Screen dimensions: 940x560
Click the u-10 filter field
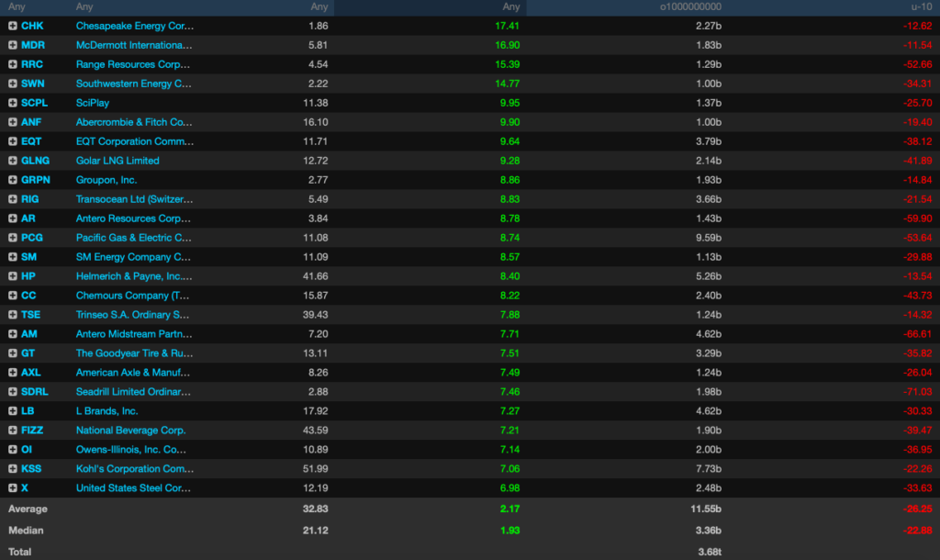pos(922,6)
